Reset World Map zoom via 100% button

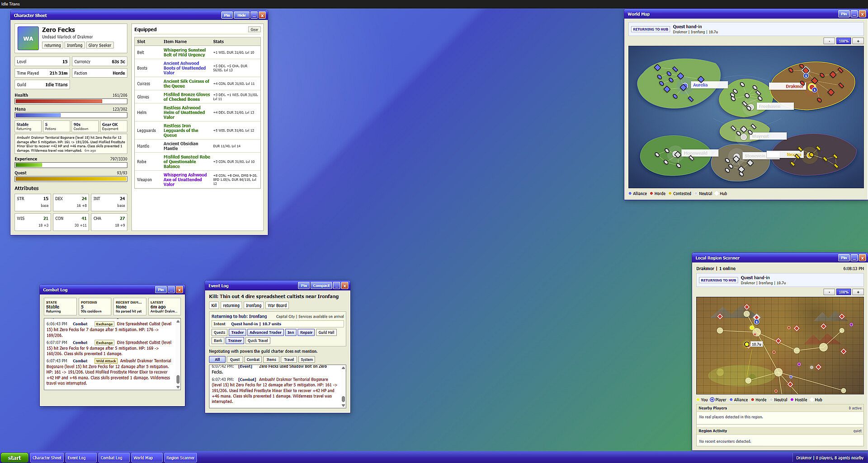click(844, 41)
